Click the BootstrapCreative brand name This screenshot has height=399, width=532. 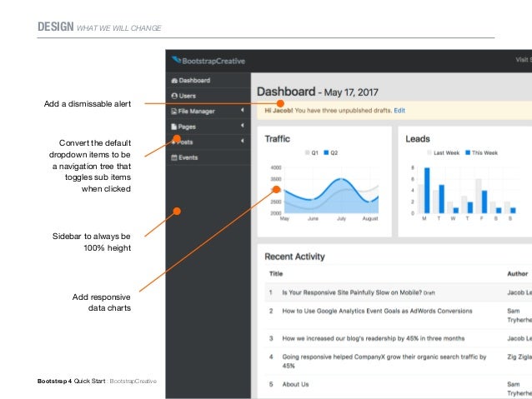coord(213,61)
